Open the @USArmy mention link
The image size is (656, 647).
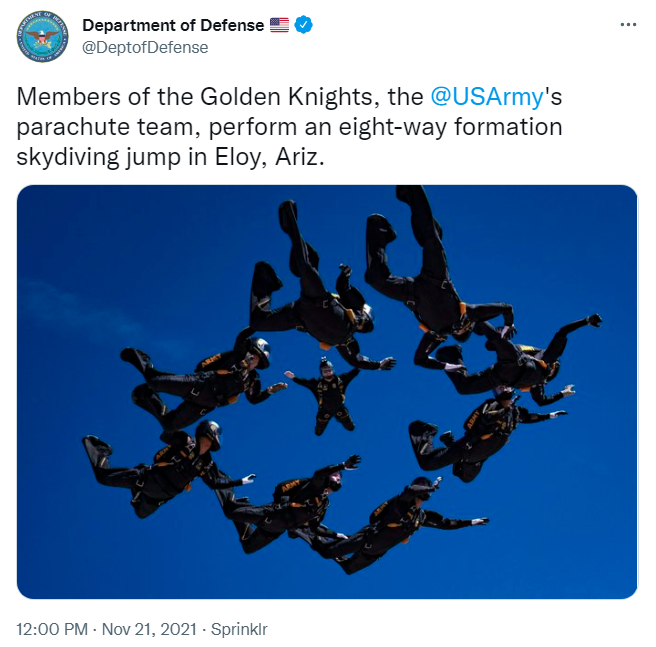487,97
